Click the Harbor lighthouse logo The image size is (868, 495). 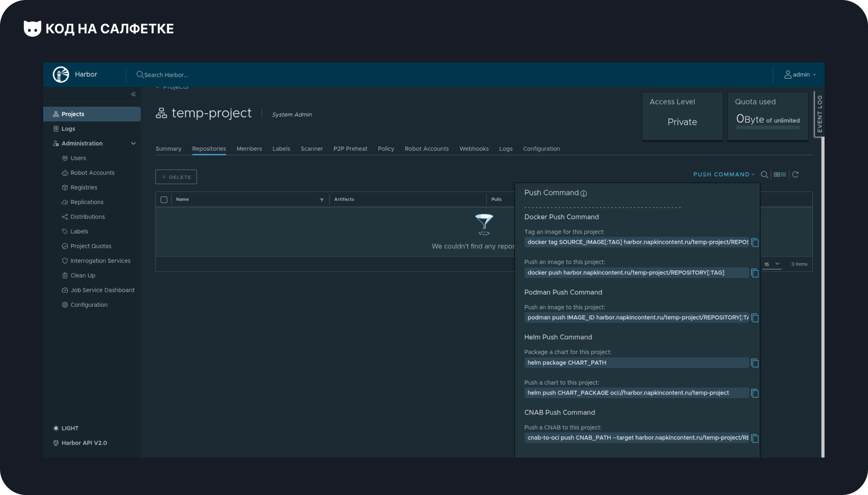(61, 74)
